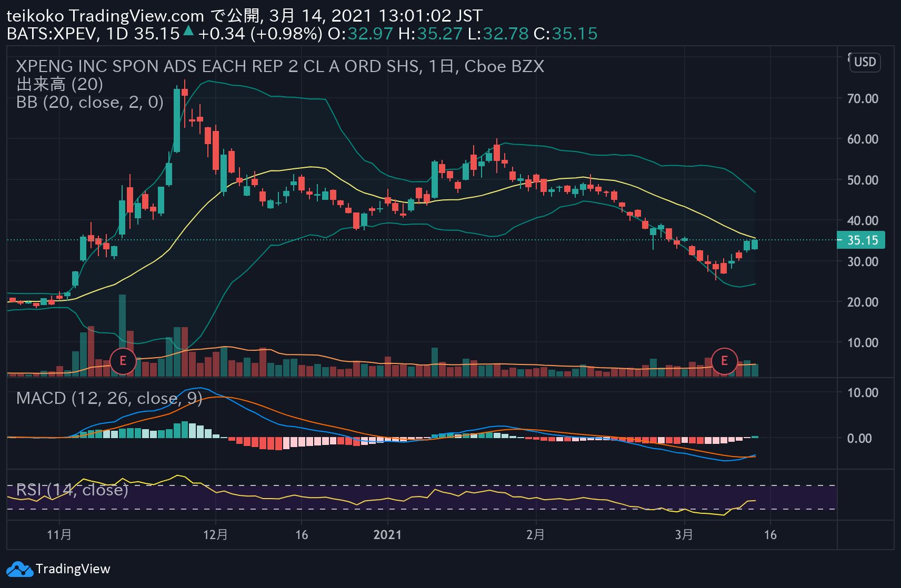Screen dimensions: 901x588
Task: Click the 40.00 price axis label
Action: click(863, 220)
